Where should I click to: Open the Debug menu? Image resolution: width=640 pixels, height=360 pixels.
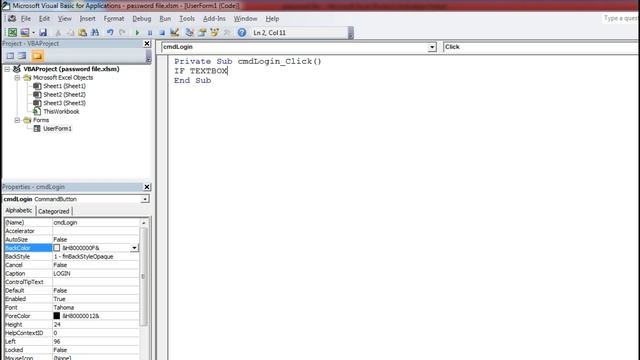coord(142,19)
